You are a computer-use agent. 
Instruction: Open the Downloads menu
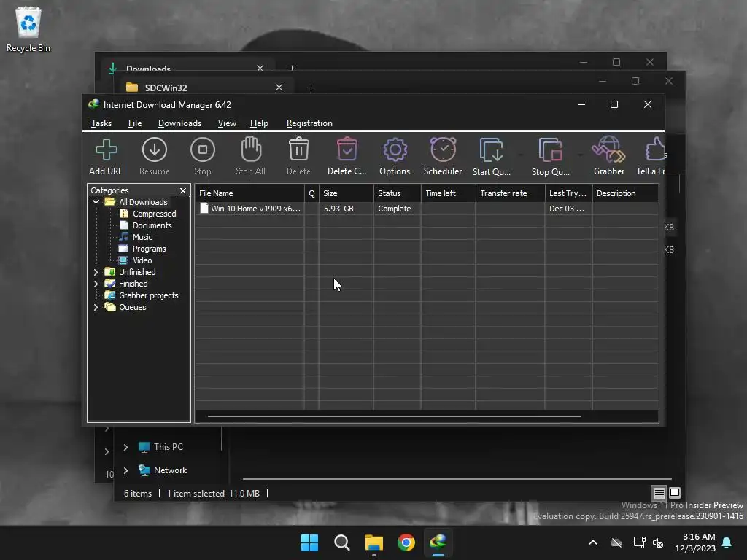coord(179,122)
